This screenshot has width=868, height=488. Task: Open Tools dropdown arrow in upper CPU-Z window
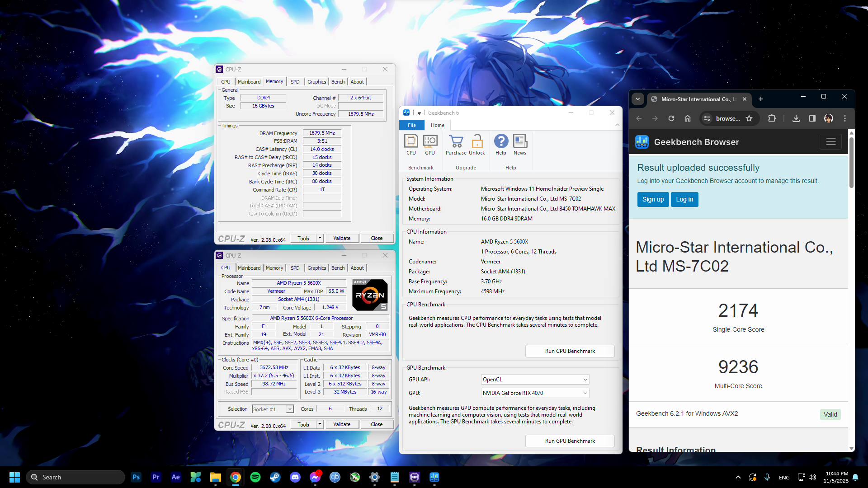coord(320,238)
